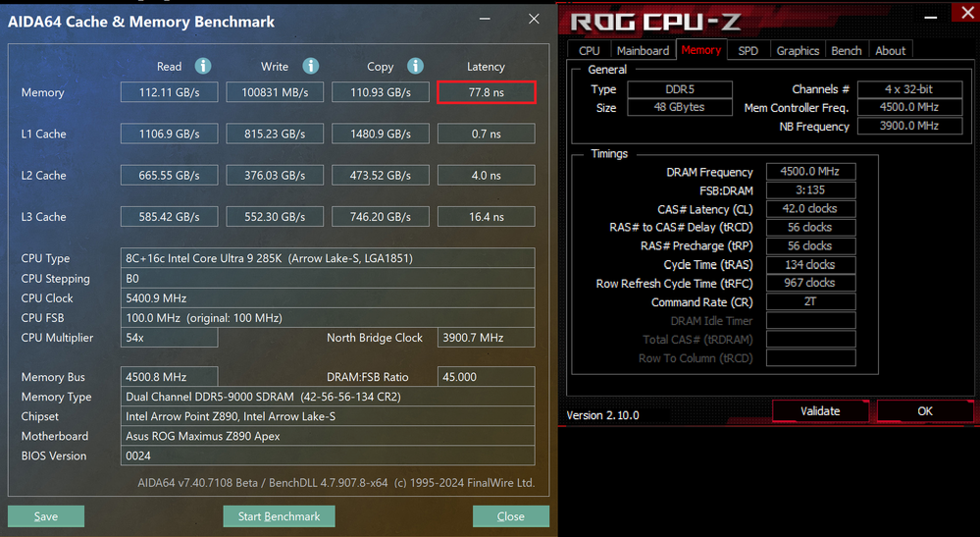Click the L1 Cache Read value 1106.9 GB/s
This screenshot has width=980, height=537.
170,134
